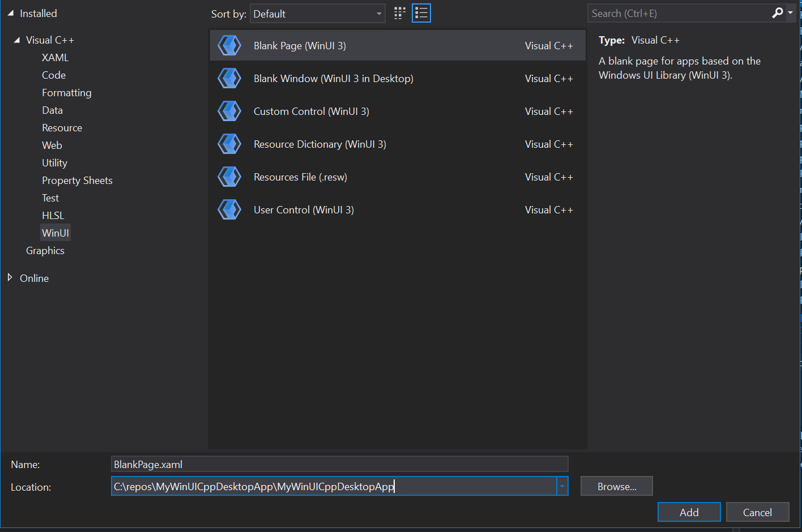802x532 pixels.
Task: Open the Sort by Default dropdown
Action: tap(318, 14)
